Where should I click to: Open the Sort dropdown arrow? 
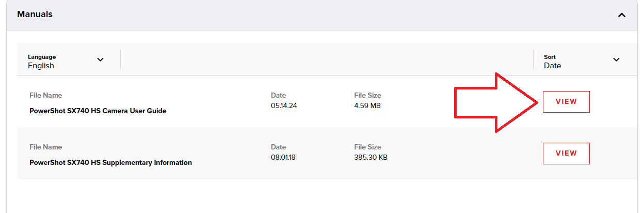click(616, 59)
